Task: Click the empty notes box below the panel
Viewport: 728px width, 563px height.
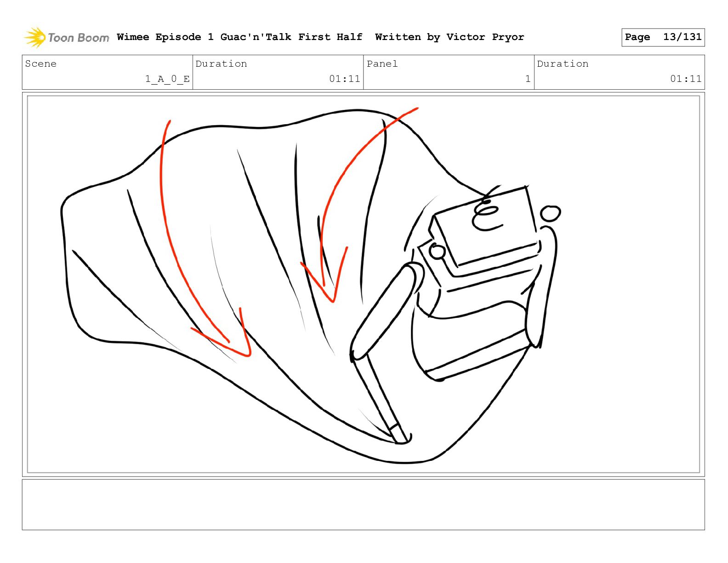Action: pyautogui.click(x=363, y=505)
